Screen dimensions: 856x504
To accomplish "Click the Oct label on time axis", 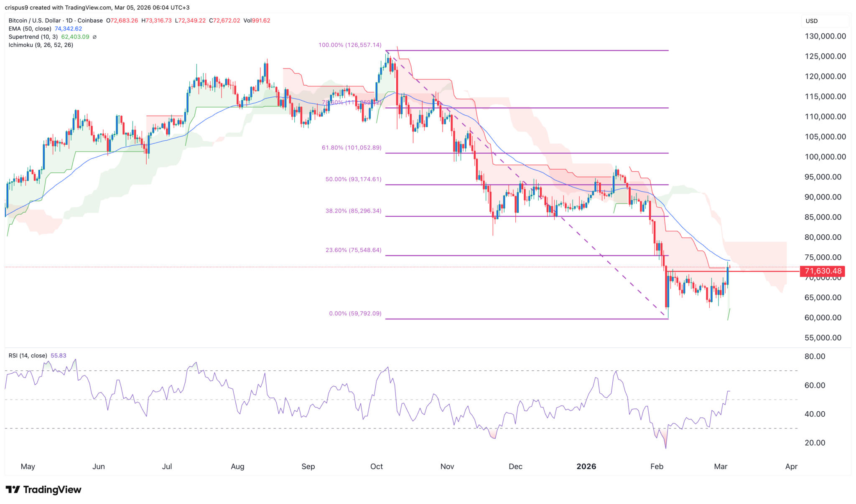I will click(x=376, y=466).
